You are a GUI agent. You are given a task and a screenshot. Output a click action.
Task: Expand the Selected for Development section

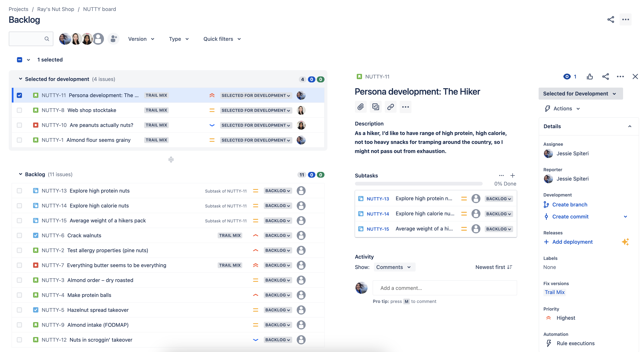20,79
